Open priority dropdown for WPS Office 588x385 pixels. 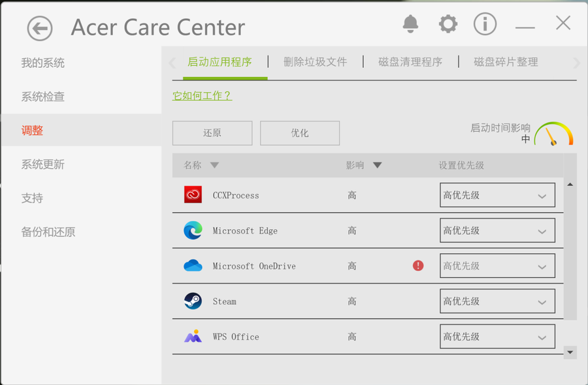pyautogui.click(x=497, y=336)
